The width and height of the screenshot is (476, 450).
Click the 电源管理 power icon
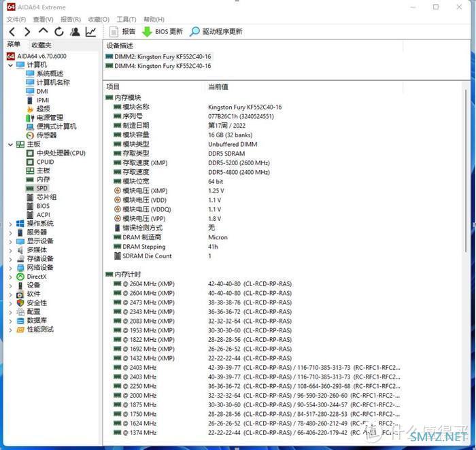(30, 118)
